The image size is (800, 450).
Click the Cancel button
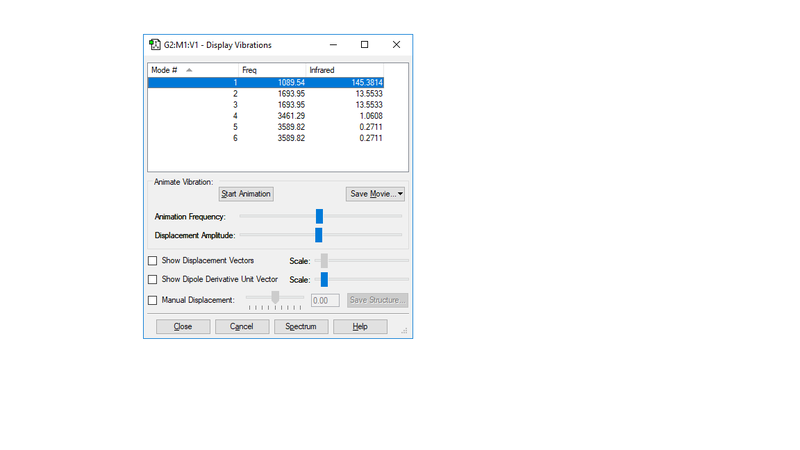pos(242,327)
